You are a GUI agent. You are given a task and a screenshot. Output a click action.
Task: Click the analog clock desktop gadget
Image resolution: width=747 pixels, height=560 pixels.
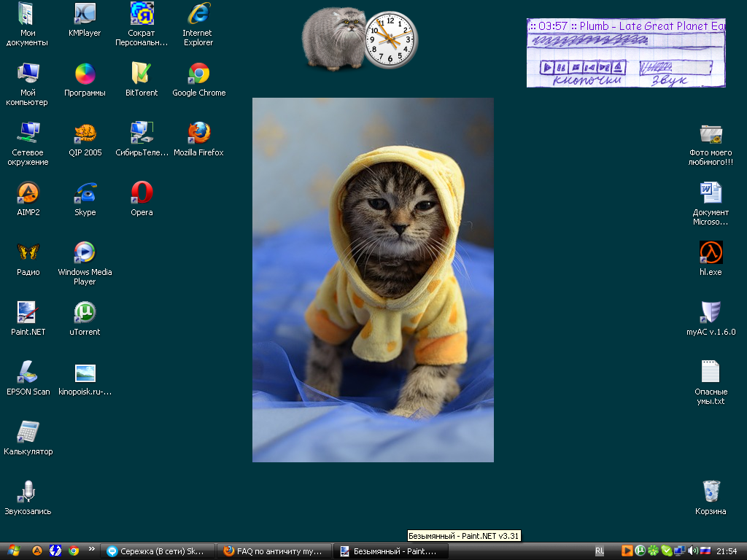(x=390, y=39)
